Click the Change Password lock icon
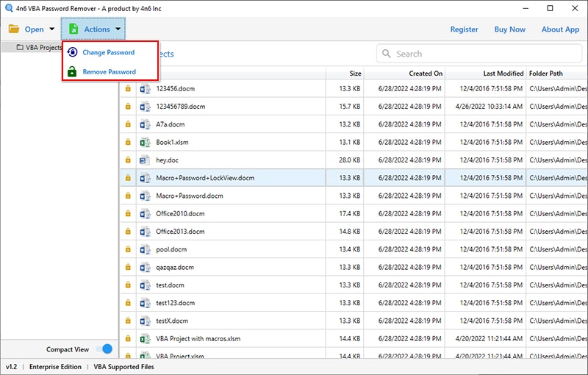Image resolution: width=588 pixels, height=375 pixels. pyautogui.click(x=72, y=52)
